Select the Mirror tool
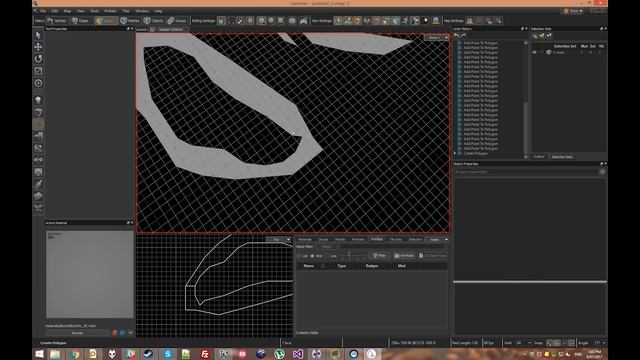 pos(38,160)
